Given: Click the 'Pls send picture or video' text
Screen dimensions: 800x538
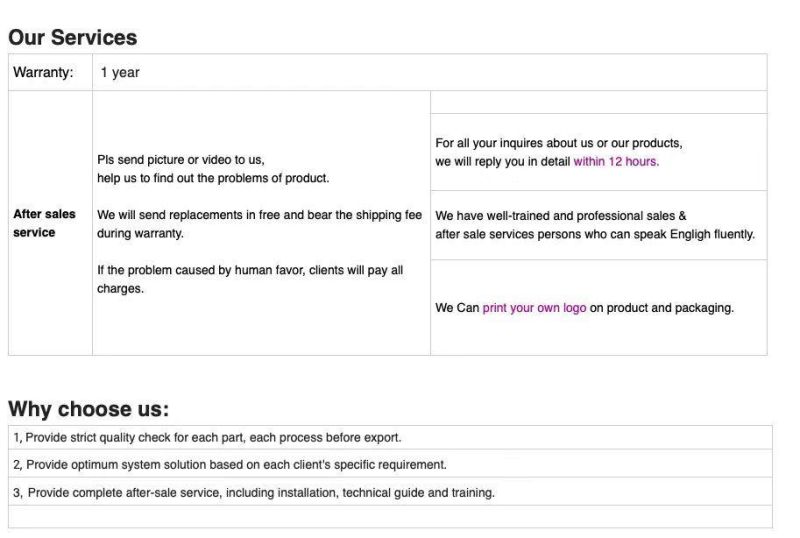Looking at the screenshot, I should (x=181, y=160).
